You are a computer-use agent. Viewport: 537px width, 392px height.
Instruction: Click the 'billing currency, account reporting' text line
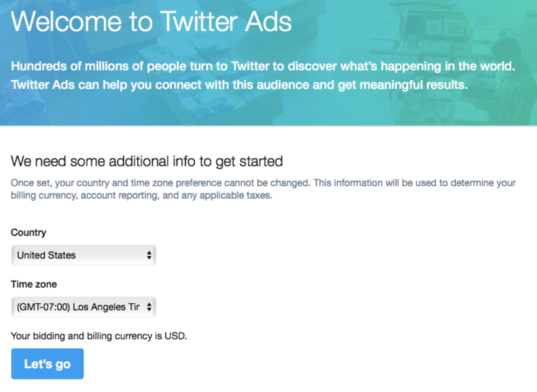[141, 196]
